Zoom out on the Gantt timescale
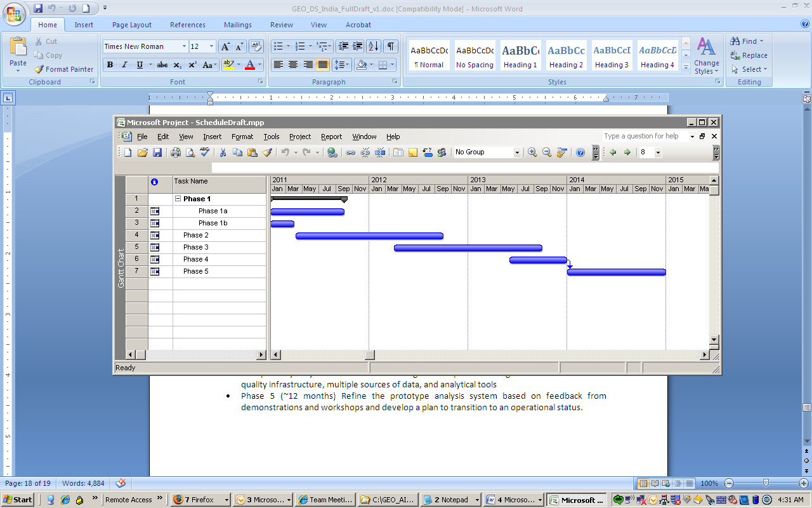The width and height of the screenshot is (812, 508). (547, 152)
